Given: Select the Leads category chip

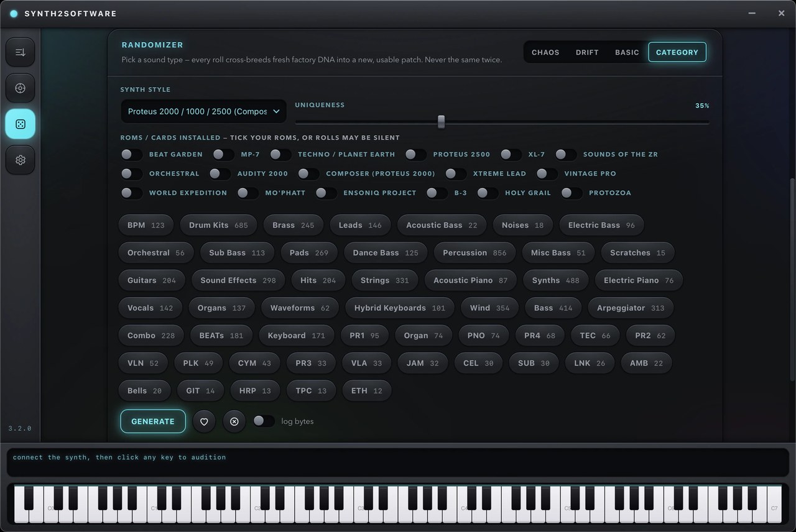Looking at the screenshot, I should pos(360,225).
